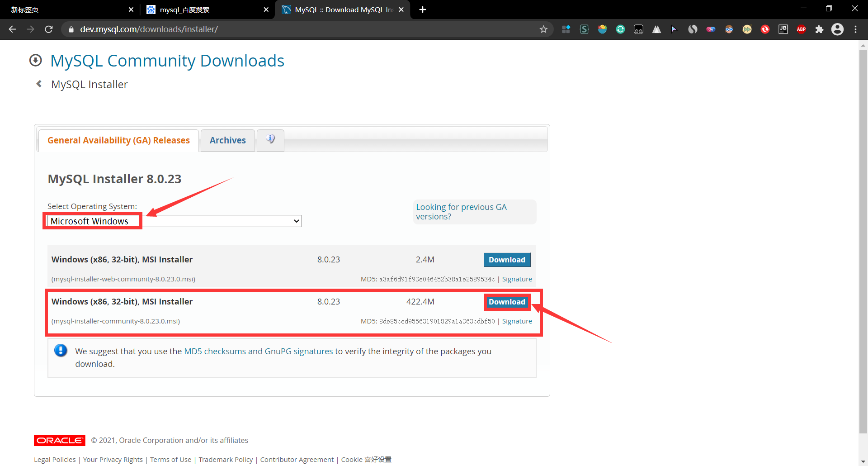Click the glasses-icon extension in the toolbar

pos(638,29)
